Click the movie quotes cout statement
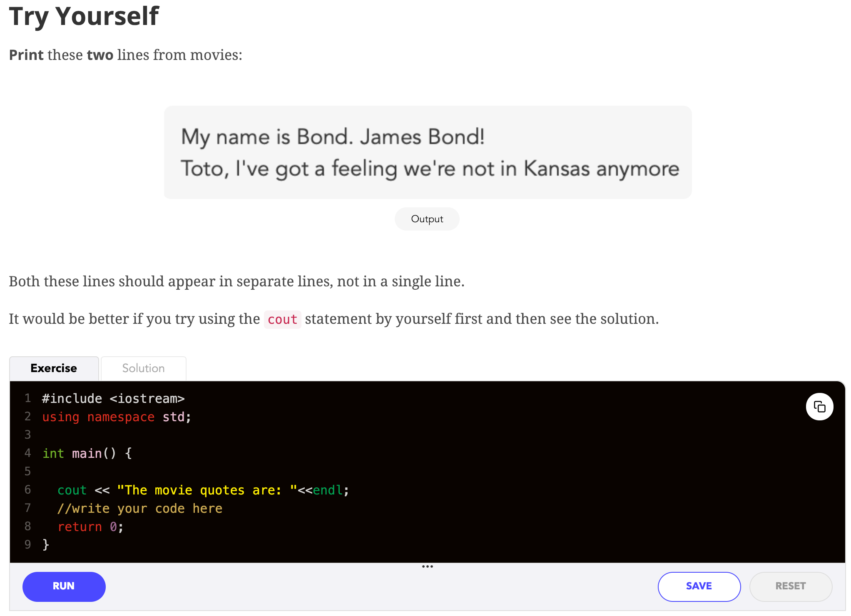 click(203, 490)
